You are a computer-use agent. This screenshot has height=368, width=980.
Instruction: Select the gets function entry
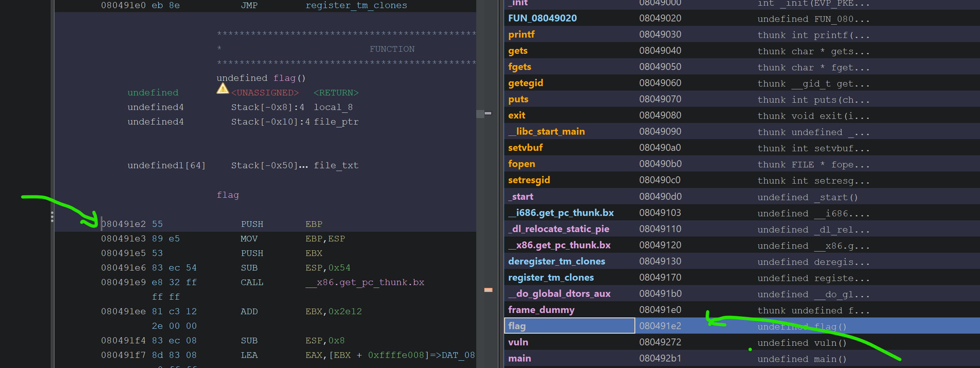(518, 51)
